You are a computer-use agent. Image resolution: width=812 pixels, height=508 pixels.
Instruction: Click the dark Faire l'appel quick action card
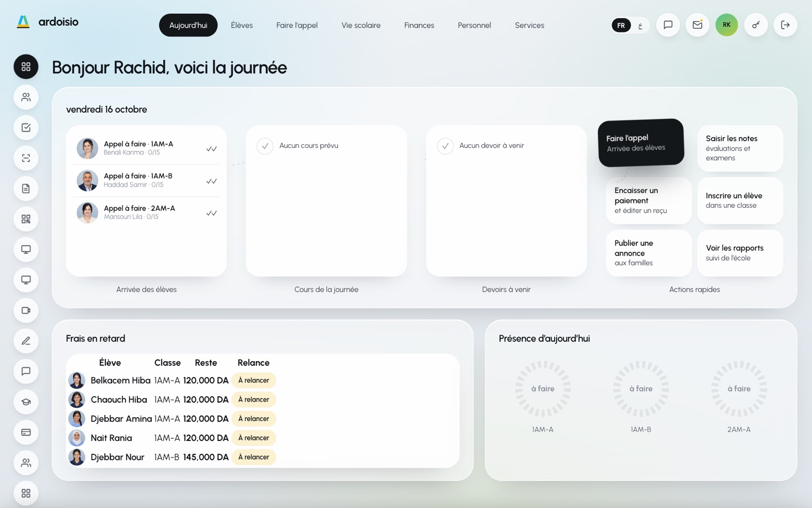641,143
